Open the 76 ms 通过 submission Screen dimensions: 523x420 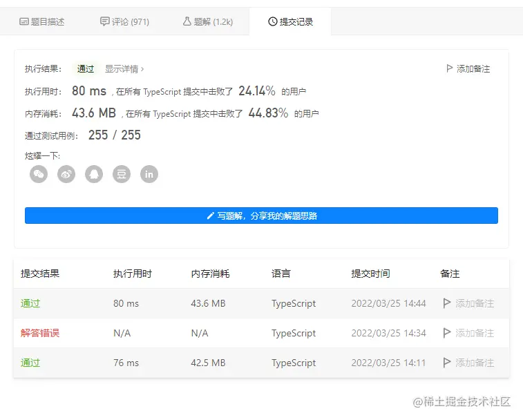tap(30, 363)
